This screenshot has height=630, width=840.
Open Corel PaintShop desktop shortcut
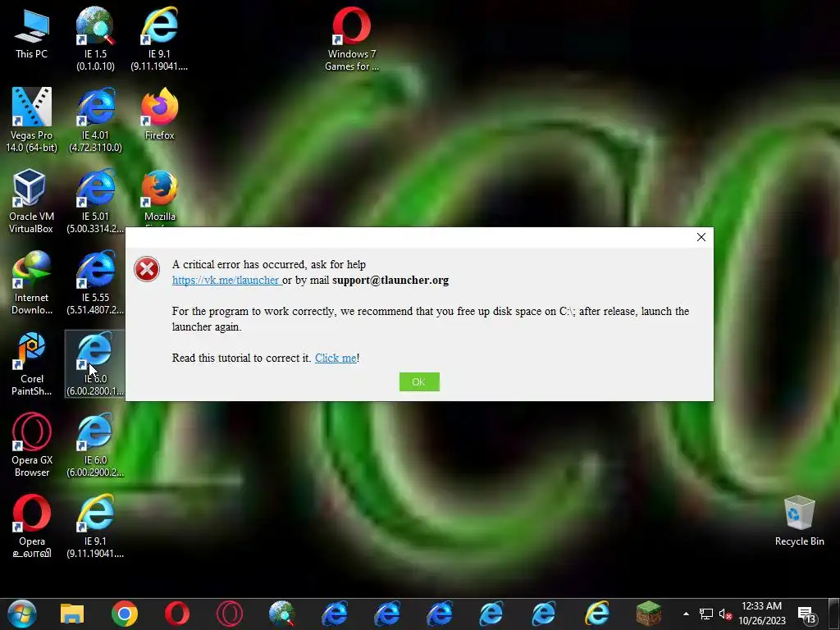32,364
